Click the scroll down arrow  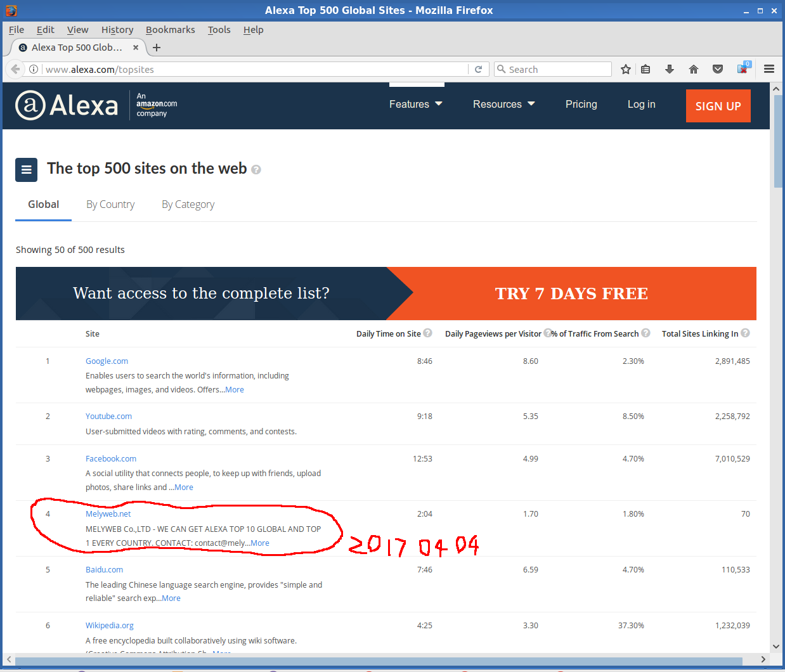776,647
